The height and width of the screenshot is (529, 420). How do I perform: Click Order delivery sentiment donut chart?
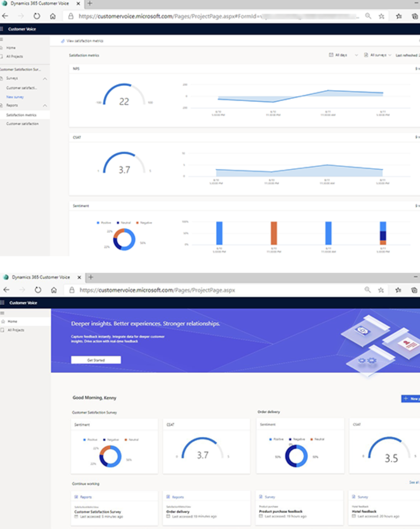(296, 456)
